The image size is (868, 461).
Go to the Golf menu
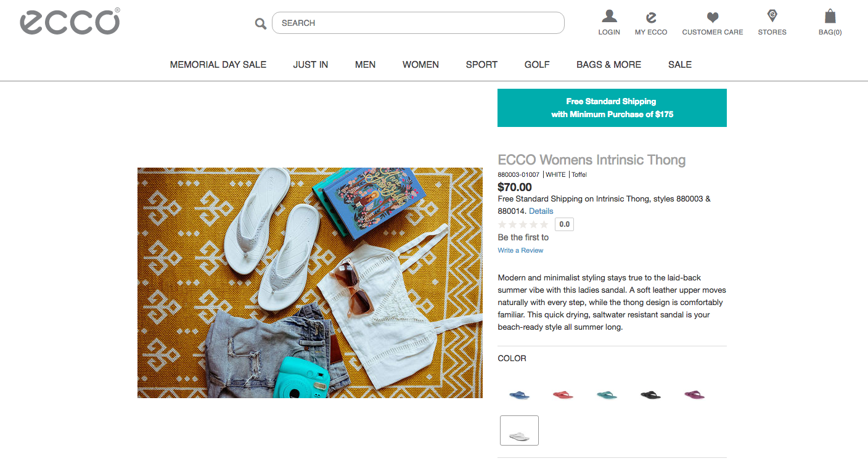pyautogui.click(x=537, y=64)
